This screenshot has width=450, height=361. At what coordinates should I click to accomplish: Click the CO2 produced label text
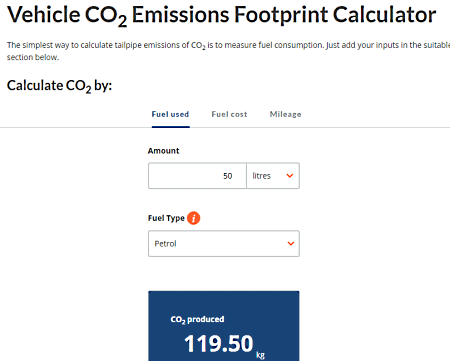(x=197, y=319)
